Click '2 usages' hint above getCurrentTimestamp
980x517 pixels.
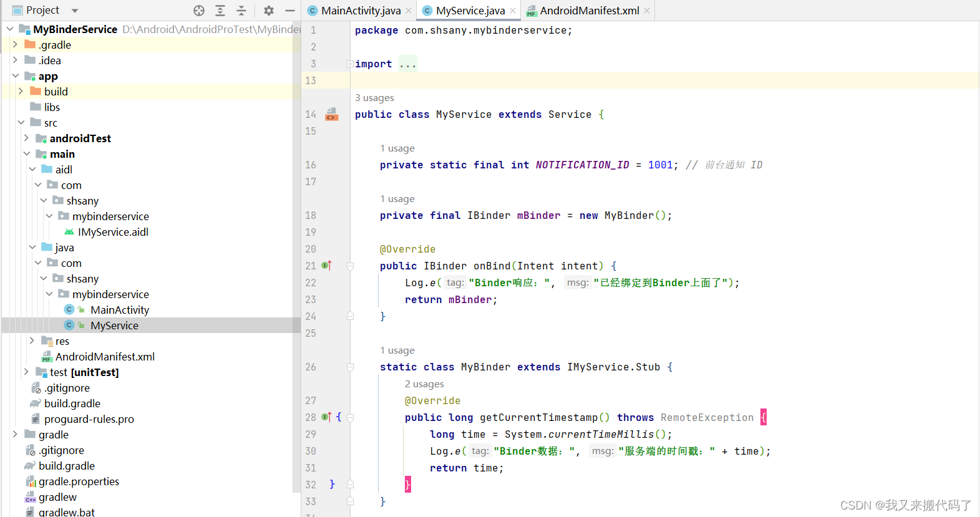coord(424,384)
